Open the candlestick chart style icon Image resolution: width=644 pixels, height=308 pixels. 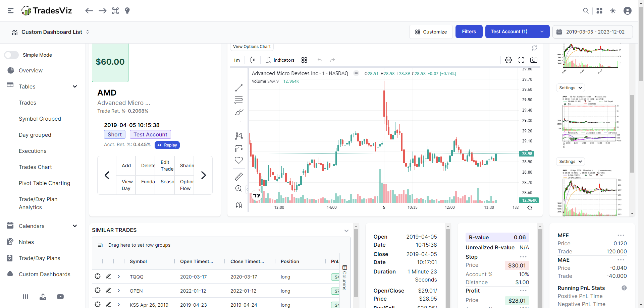click(x=253, y=60)
